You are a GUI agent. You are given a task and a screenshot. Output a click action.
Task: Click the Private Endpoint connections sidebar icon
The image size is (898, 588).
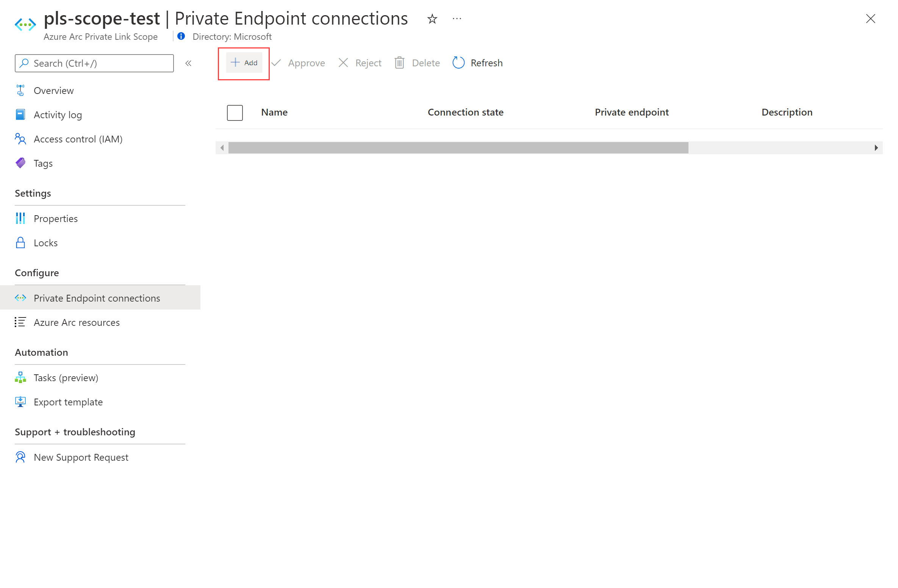click(20, 298)
